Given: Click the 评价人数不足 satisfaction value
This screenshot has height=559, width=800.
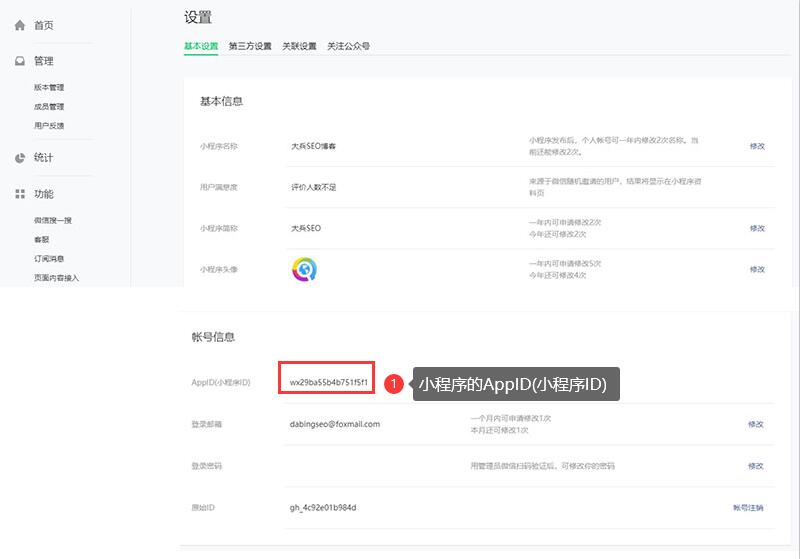Looking at the screenshot, I should (x=313, y=187).
